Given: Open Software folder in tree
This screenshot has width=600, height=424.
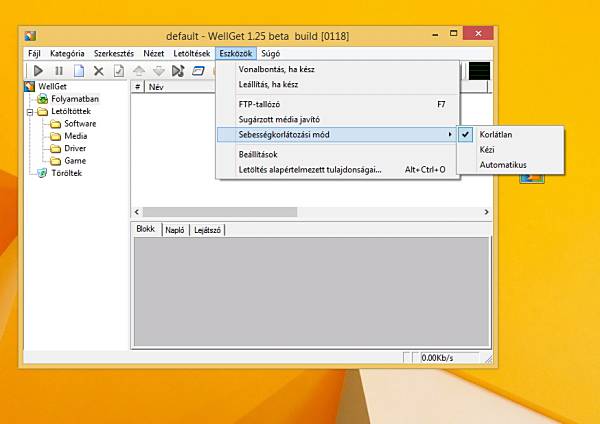Looking at the screenshot, I should 80,124.
